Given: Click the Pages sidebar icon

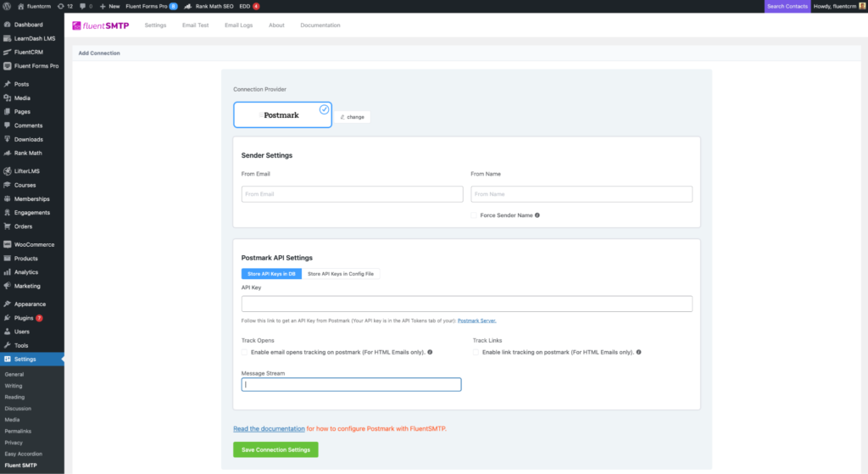Looking at the screenshot, I should [x=7, y=112].
